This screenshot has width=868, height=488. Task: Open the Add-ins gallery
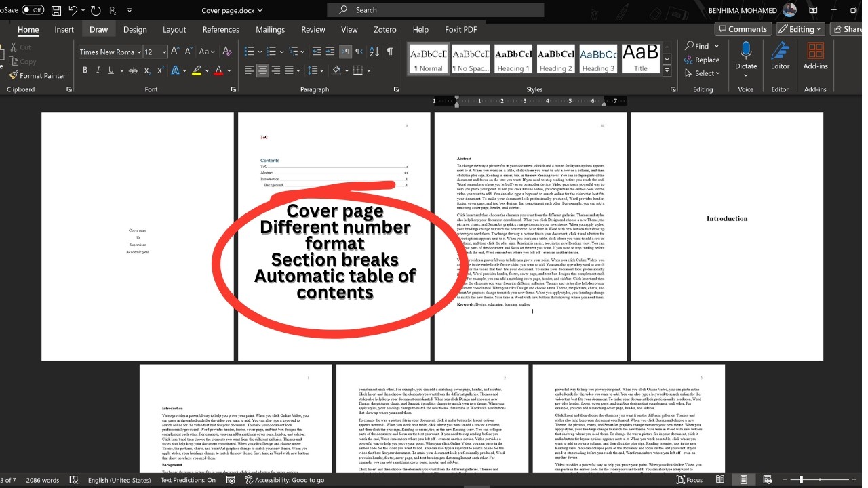pyautogui.click(x=815, y=56)
